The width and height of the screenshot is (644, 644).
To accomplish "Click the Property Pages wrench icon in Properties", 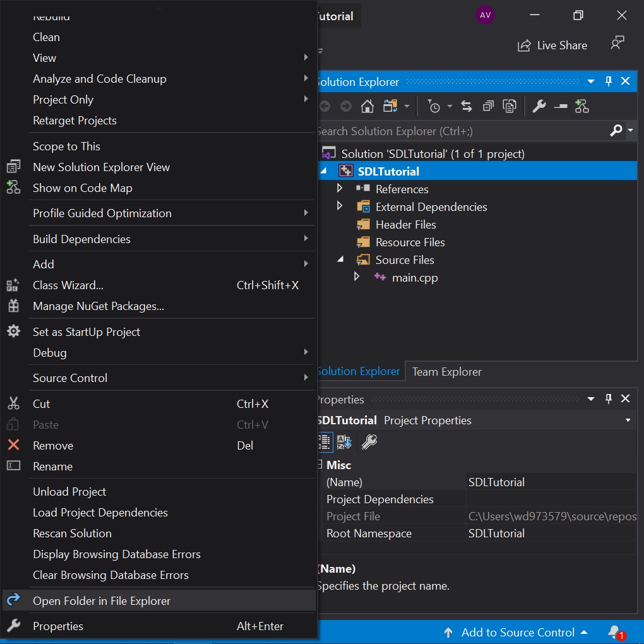I will [369, 442].
